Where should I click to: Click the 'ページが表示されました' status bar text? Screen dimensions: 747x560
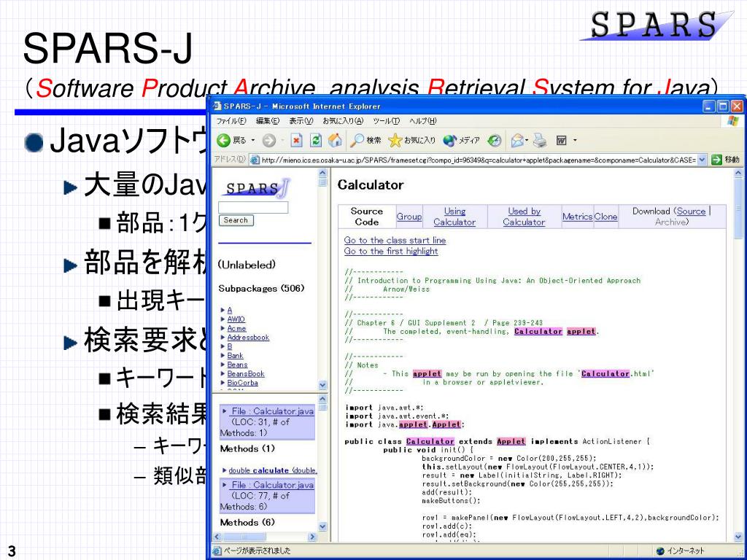pyautogui.click(x=258, y=551)
